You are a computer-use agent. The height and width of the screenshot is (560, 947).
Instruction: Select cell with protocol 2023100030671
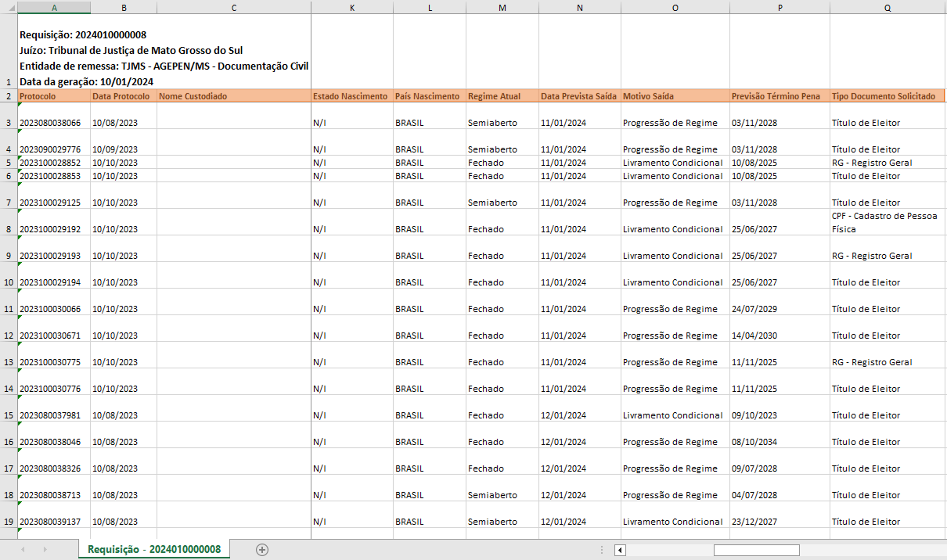[54, 328]
